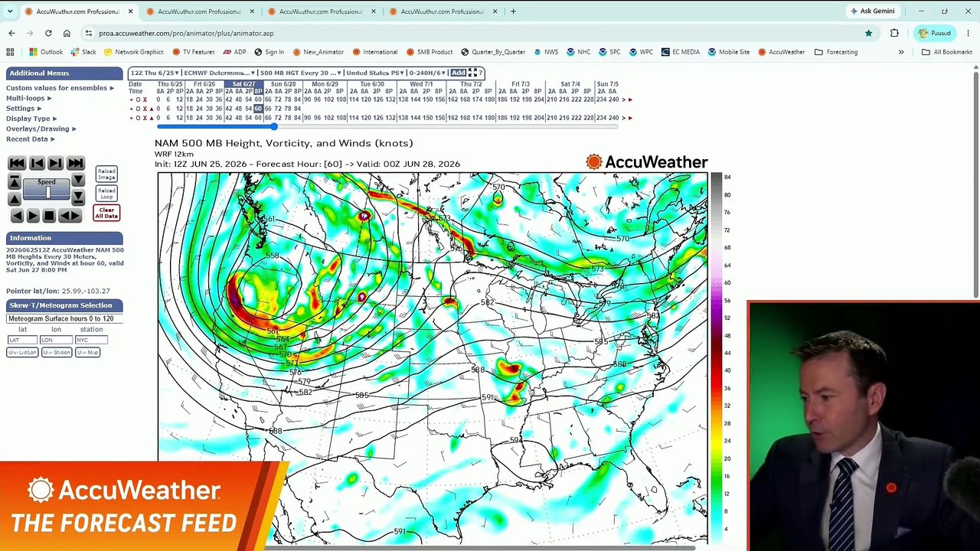Open the Network Graphics bookmark
The image size is (980, 551).
133,52
